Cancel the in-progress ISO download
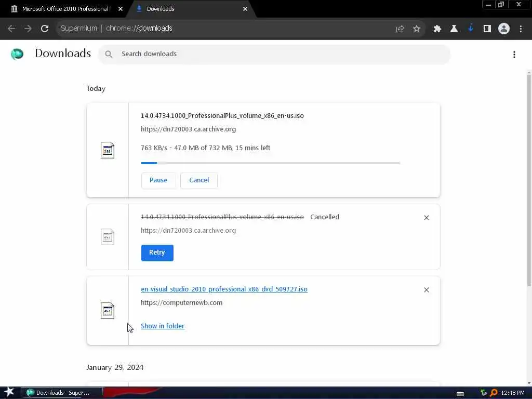The width and height of the screenshot is (532, 399). pyautogui.click(x=199, y=180)
